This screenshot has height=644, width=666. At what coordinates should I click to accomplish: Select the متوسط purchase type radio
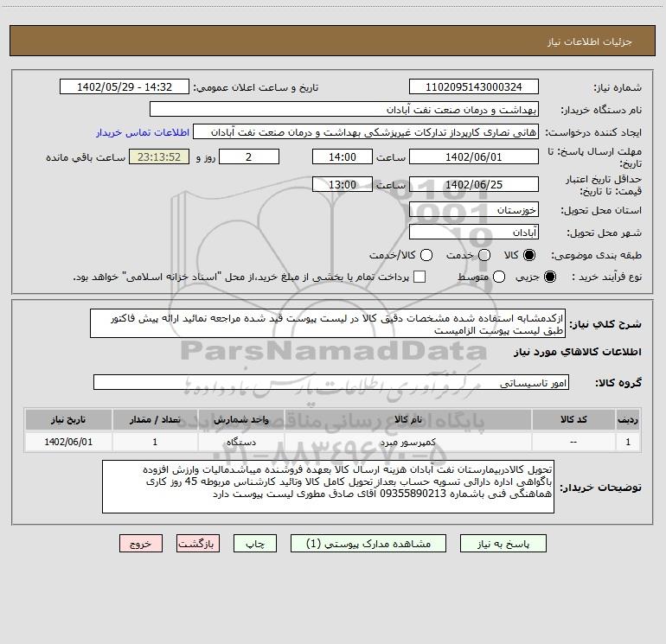click(499, 277)
